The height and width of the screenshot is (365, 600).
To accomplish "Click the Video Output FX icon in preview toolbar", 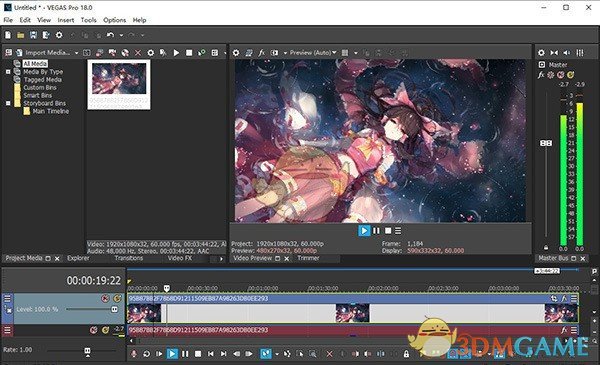I will click(262, 53).
